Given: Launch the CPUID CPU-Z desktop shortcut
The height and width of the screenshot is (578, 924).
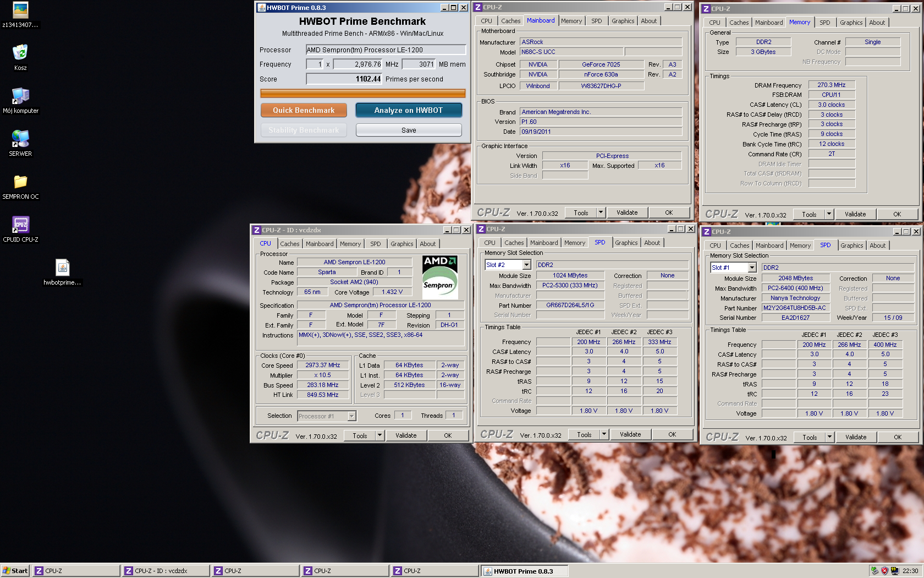Looking at the screenshot, I should (20, 230).
